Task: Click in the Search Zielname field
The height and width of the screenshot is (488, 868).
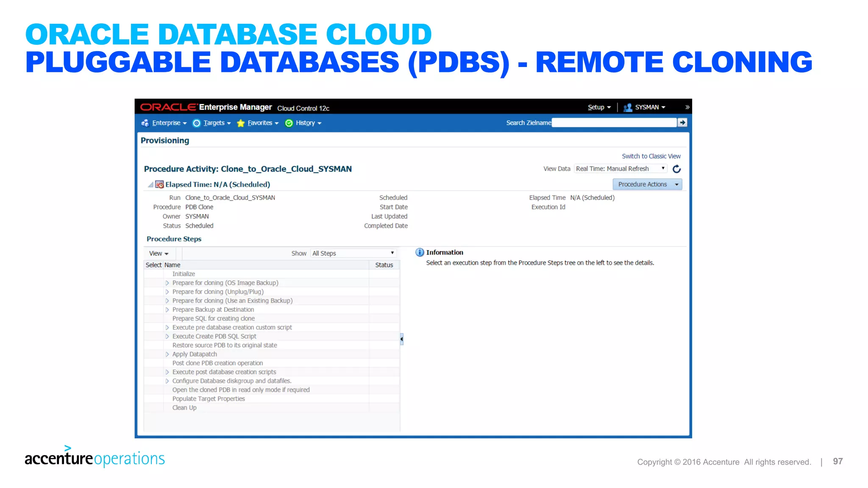Action: (614, 122)
